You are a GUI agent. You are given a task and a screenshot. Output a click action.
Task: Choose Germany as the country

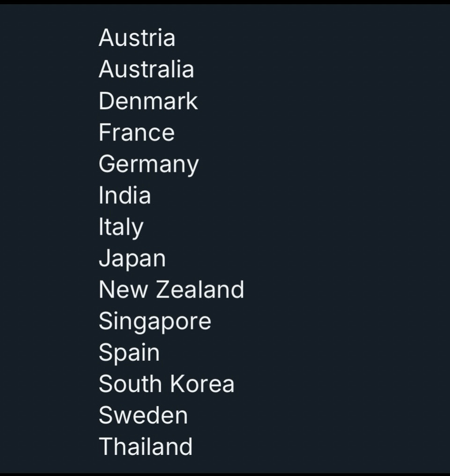[x=149, y=164]
